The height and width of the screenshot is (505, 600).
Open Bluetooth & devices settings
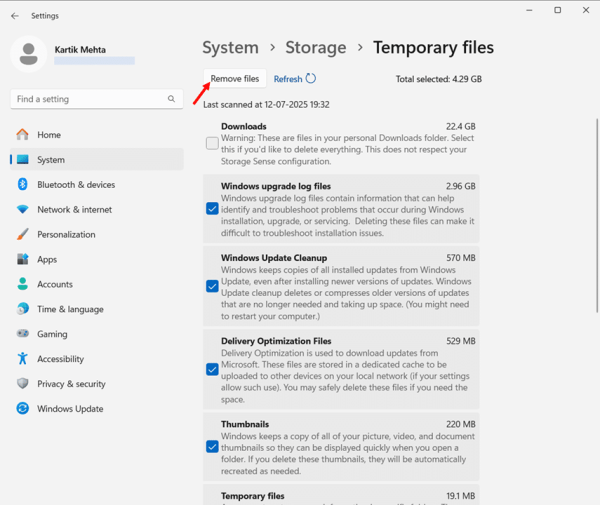pyautogui.click(x=97, y=184)
